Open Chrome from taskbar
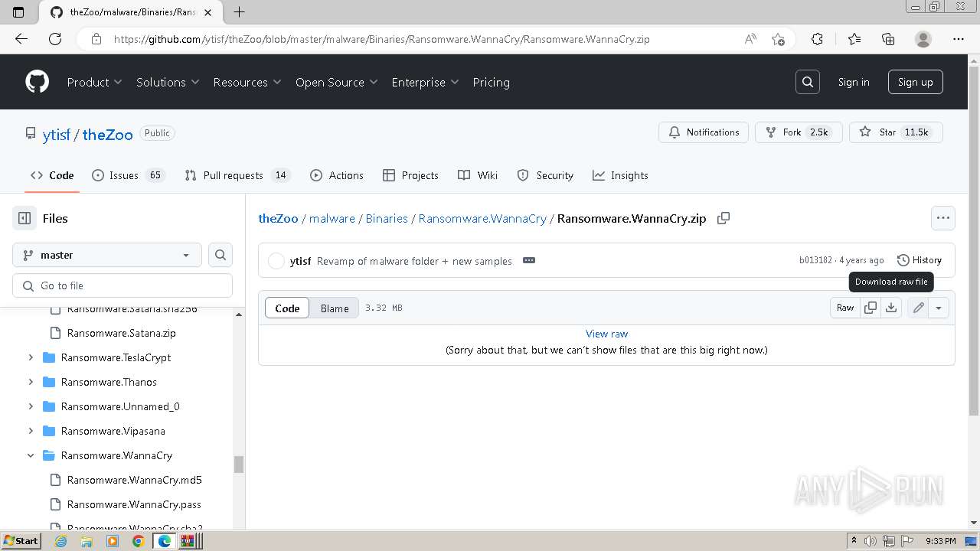Screen dimensions: 980x551 pyautogui.click(x=138, y=541)
